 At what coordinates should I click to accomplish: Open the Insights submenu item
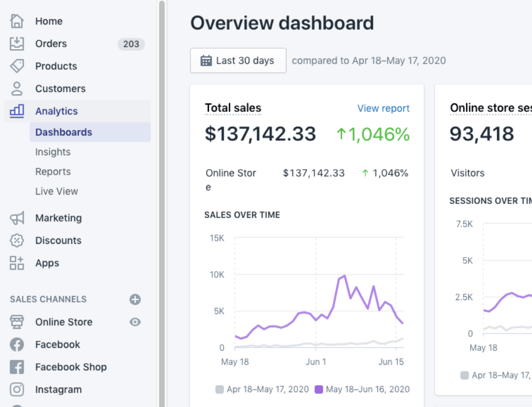[53, 152]
